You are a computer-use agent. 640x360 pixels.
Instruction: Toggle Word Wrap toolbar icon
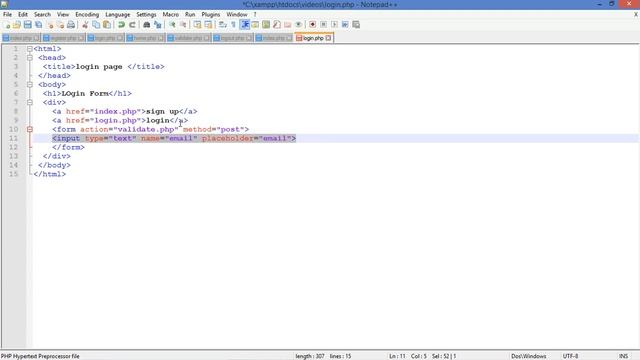222,25
